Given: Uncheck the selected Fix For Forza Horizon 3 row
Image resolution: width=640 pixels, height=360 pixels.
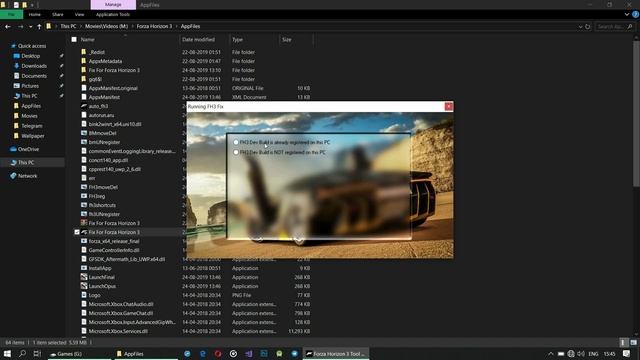Looking at the screenshot, I should [x=77, y=232].
